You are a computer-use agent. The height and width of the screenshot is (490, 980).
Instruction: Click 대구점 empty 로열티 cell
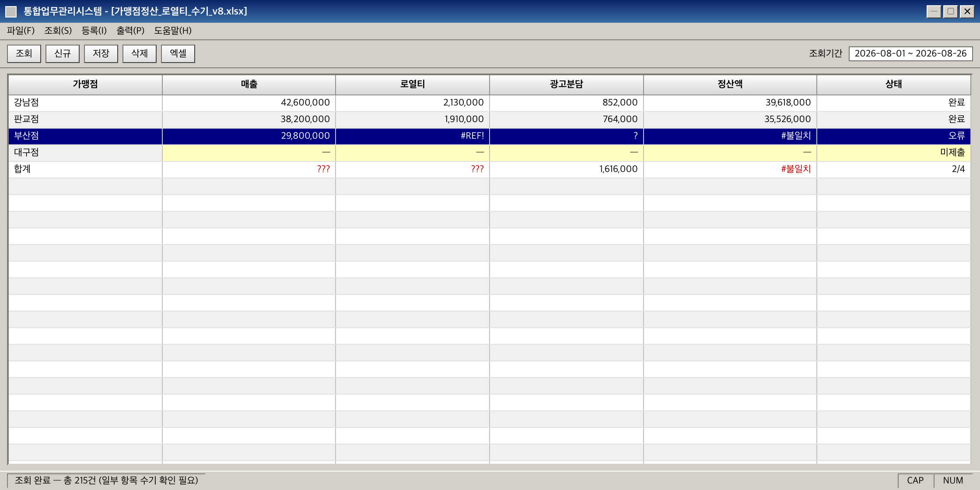[413, 153]
